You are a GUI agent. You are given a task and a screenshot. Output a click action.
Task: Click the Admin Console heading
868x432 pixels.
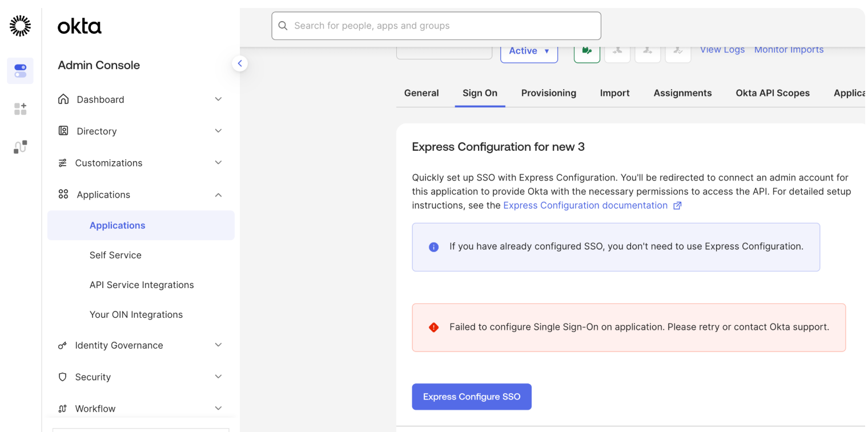(99, 65)
